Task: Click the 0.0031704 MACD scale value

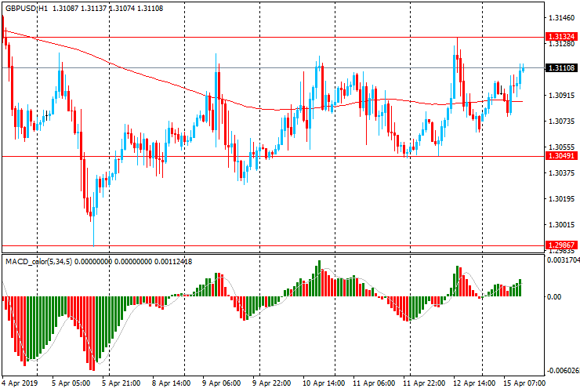Action: tap(563, 259)
